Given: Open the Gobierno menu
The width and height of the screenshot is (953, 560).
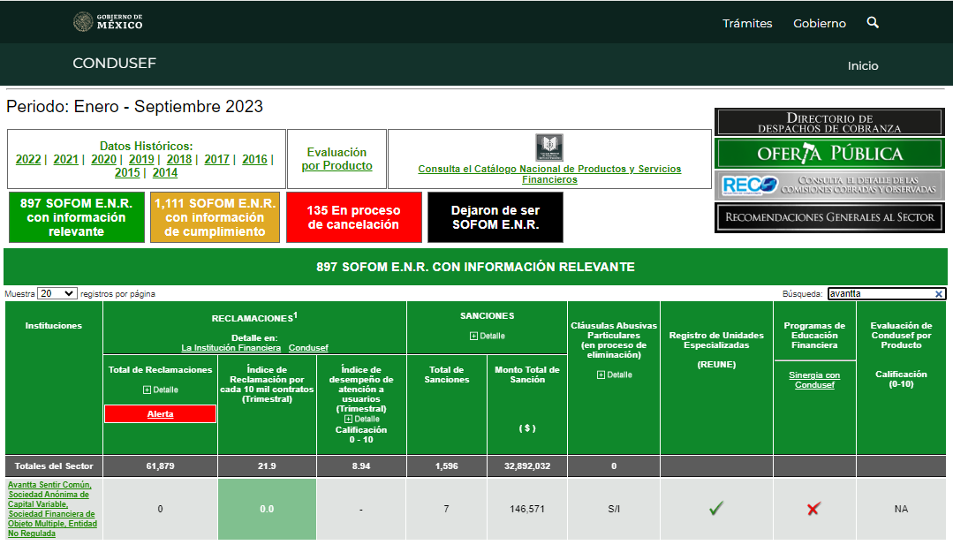Looking at the screenshot, I should point(820,23).
